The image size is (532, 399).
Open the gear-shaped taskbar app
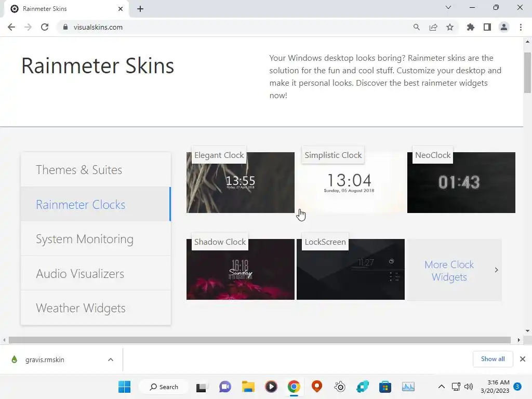click(340, 387)
